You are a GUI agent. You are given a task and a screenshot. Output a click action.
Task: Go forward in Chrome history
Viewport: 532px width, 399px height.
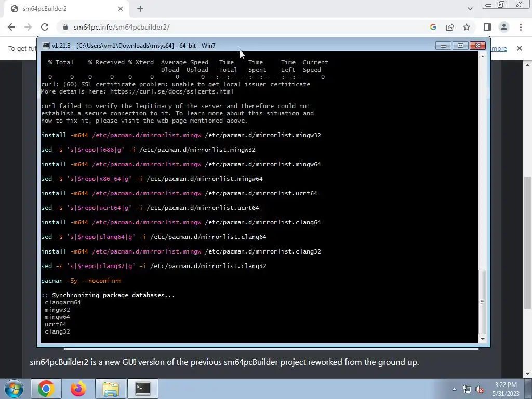[28, 27]
